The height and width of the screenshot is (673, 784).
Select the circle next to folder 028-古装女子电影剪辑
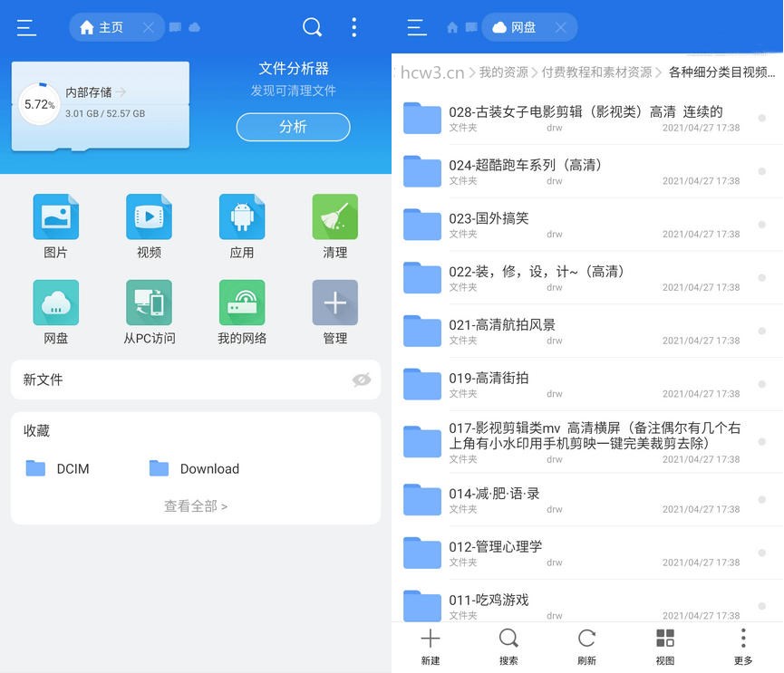[760, 119]
